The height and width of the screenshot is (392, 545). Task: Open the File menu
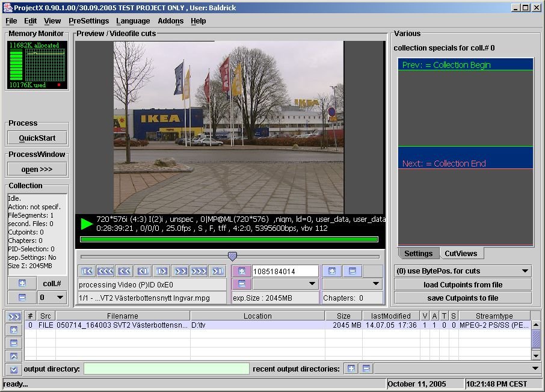tap(11, 21)
